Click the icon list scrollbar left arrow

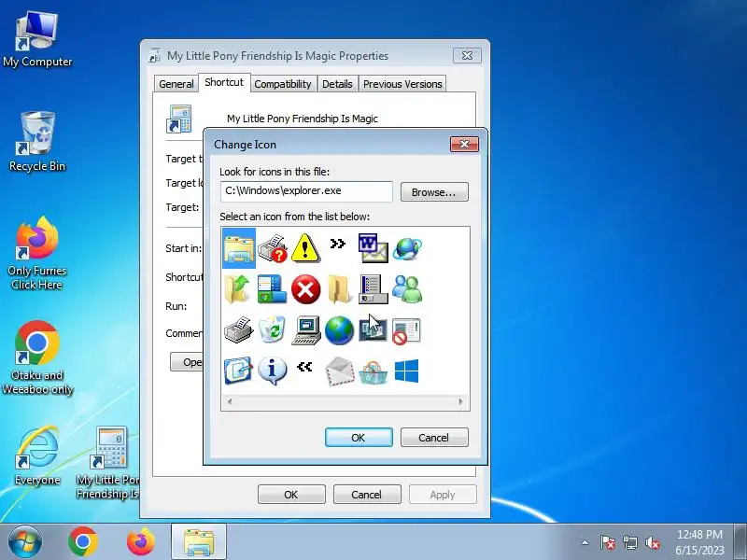point(230,401)
